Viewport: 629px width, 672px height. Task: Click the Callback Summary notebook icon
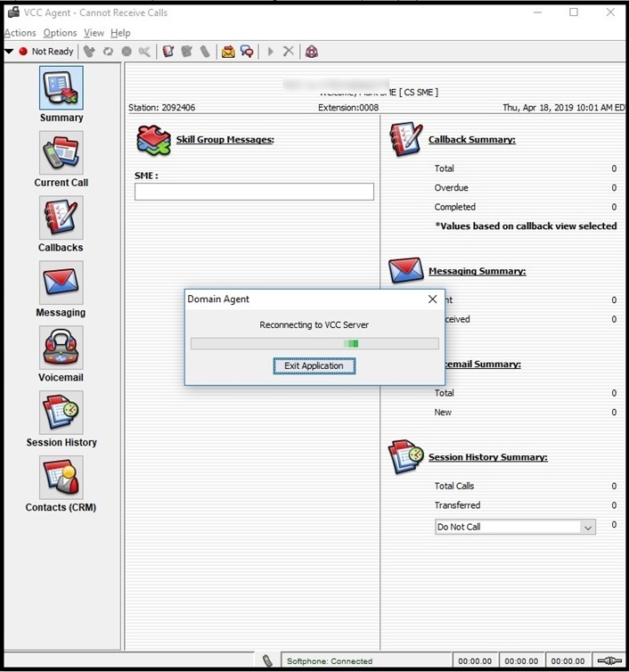click(406, 139)
